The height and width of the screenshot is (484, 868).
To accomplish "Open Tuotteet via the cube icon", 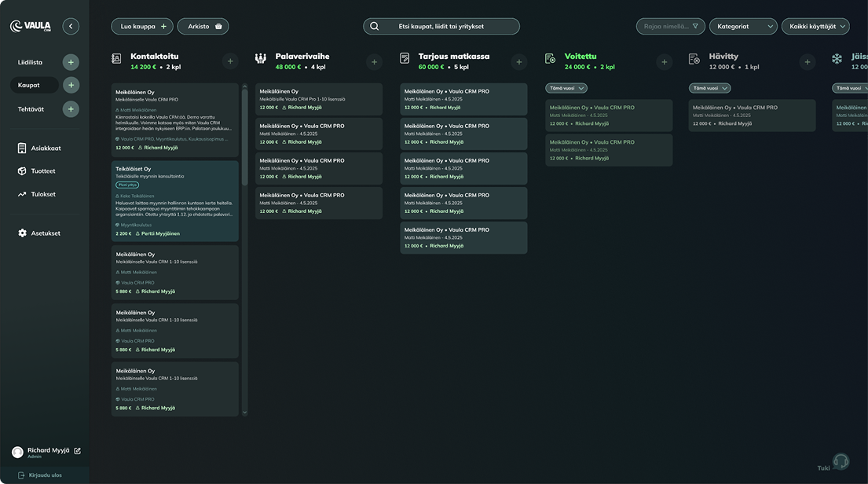I will click(22, 170).
